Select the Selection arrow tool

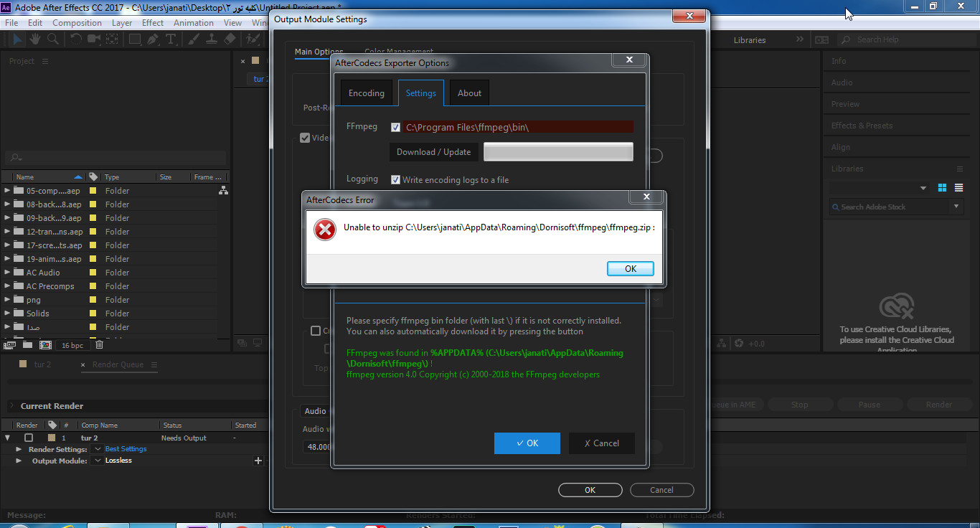pos(18,39)
